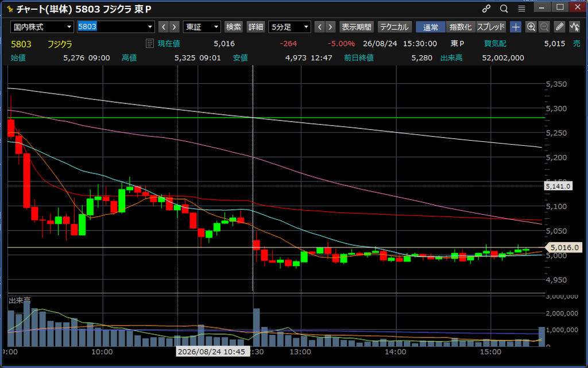The image size is (588, 368).
Task: Maximize the chart window
Action: click(560, 7)
